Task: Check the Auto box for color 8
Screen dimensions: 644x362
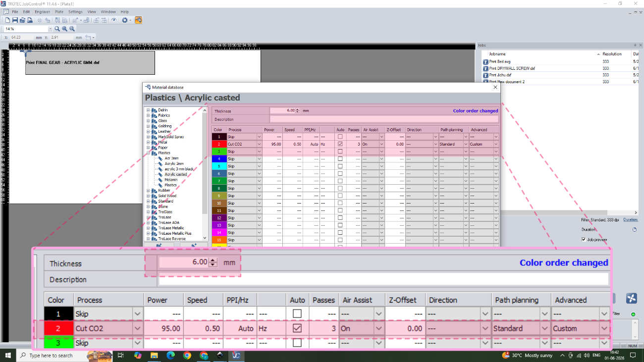Action: [340, 188]
